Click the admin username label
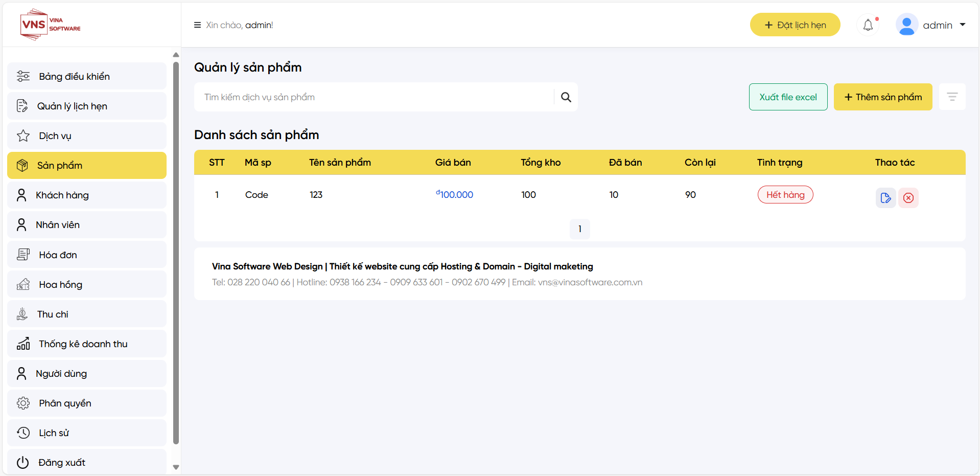This screenshot has width=980, height=476. pyautogui.click(x=938, y=25)
